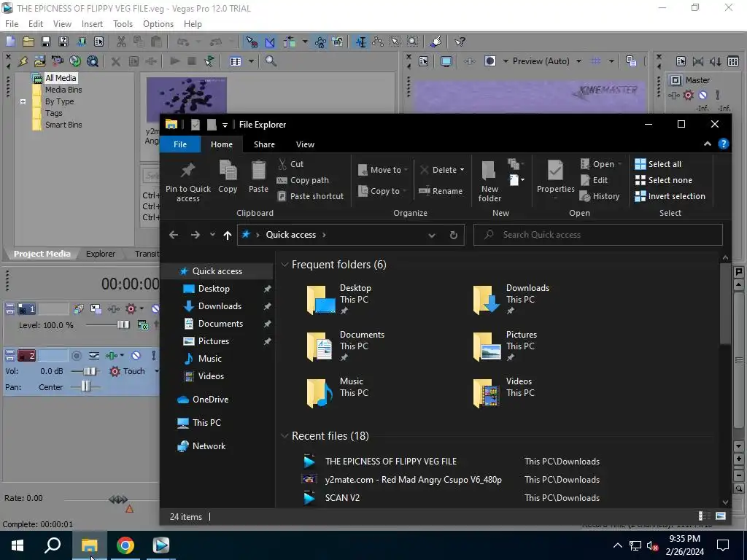
Task: Open Share tab in File Explorer
Action: pos(264,144)
